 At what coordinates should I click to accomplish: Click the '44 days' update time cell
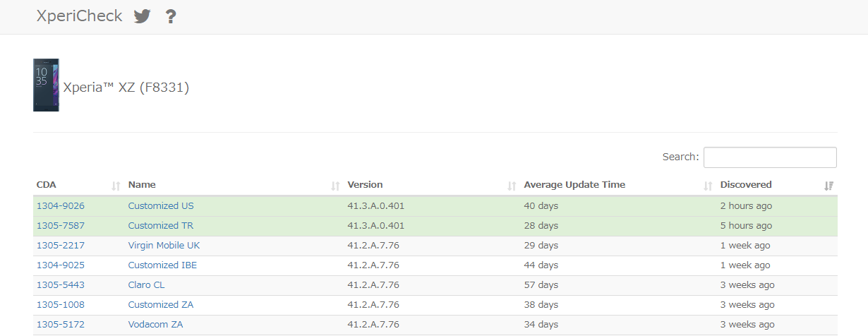[x=541, y=265]
